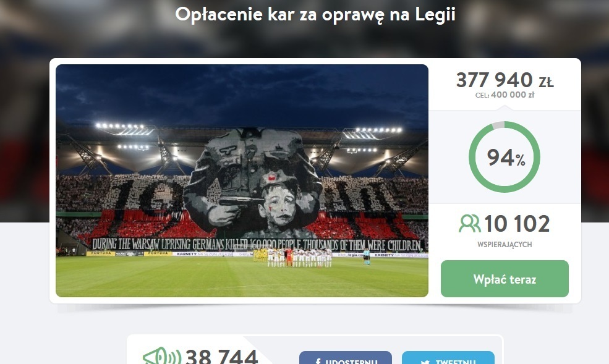Click the 94% label inside progress ring
Image resolution: width=609 pixels, height=364 pixels.
coord(506,158)
